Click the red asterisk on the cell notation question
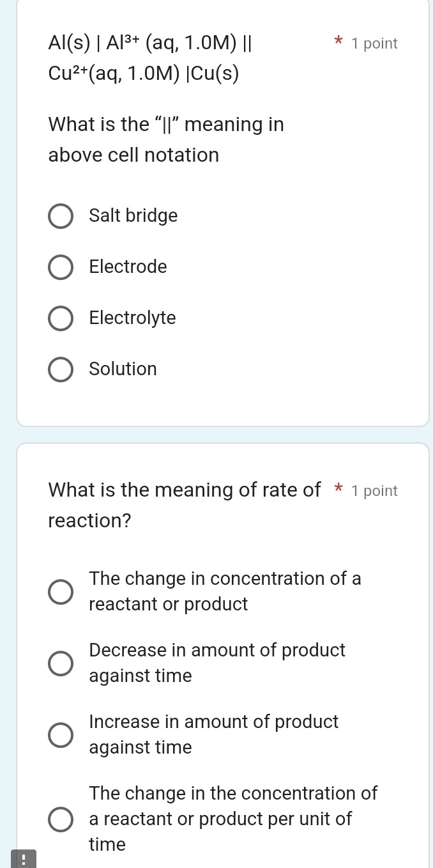Screen dimensions: 433x868 tap(338, 43)
